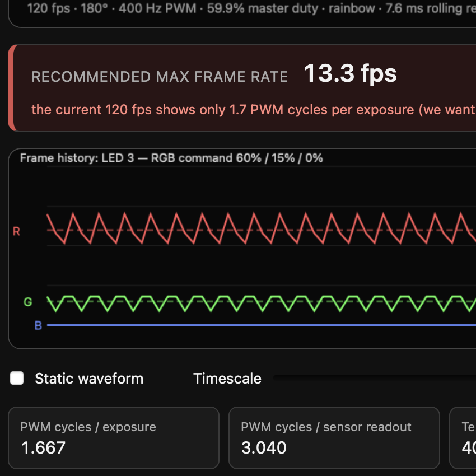Click the 13.3 fps recommended frame rate

click(350, 73)
